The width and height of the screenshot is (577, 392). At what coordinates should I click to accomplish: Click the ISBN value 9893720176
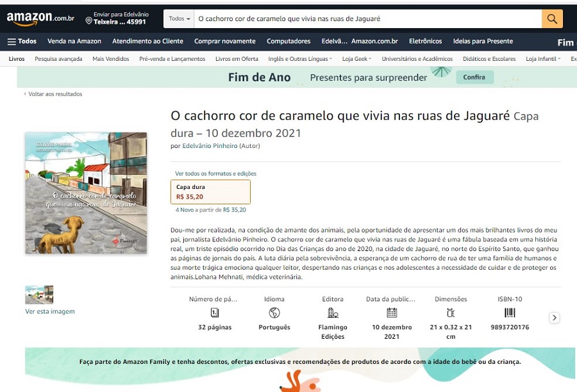click(x=510, y=327)
